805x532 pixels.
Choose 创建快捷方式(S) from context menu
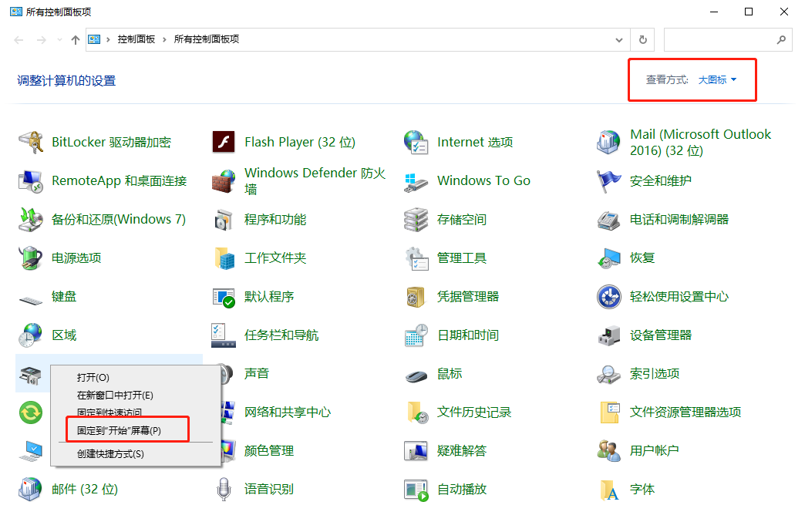pos(110,453)
